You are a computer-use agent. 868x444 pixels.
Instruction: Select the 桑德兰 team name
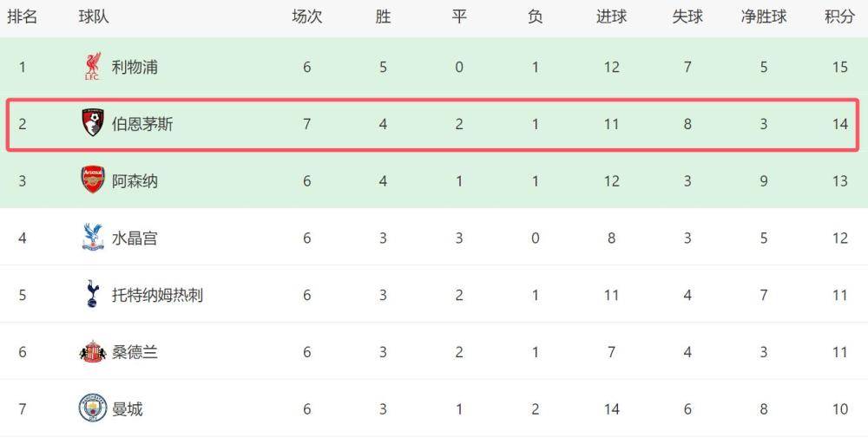pyautogui.click(x=135, y=352)
